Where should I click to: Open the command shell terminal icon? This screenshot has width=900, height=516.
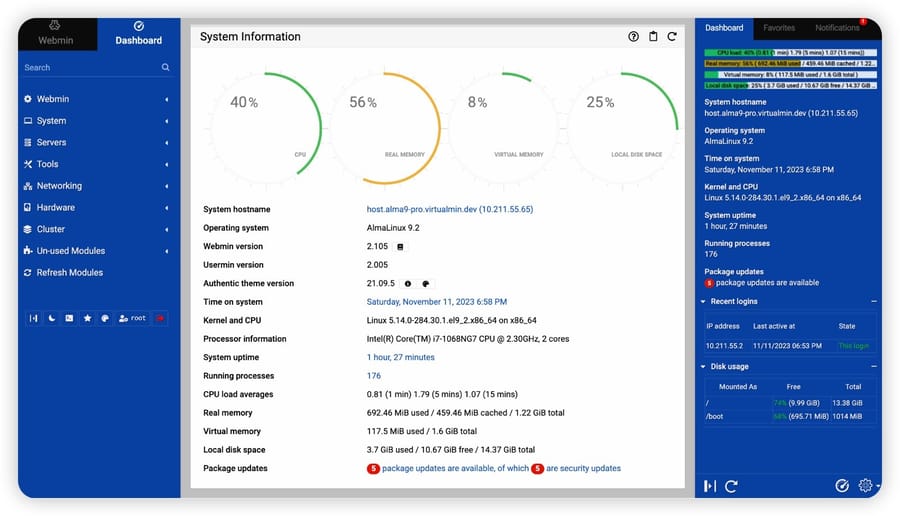pos(69,318)
